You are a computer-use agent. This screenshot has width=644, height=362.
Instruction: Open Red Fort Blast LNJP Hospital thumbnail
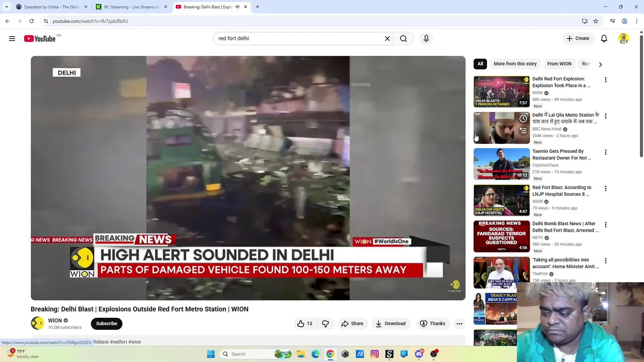tap(502, 200)
